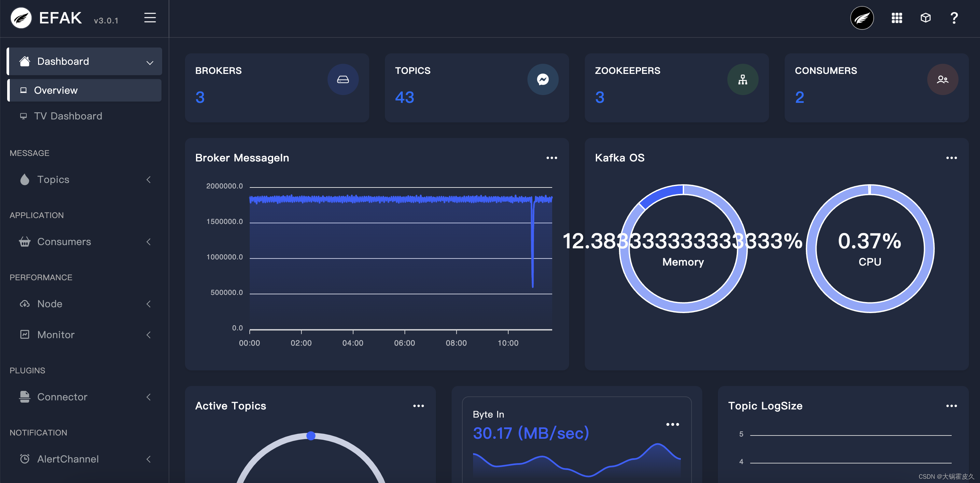Click the hamburger sidebar toggle icon
The height and width of the screenshot is (483, 980).
pos(150,18)
